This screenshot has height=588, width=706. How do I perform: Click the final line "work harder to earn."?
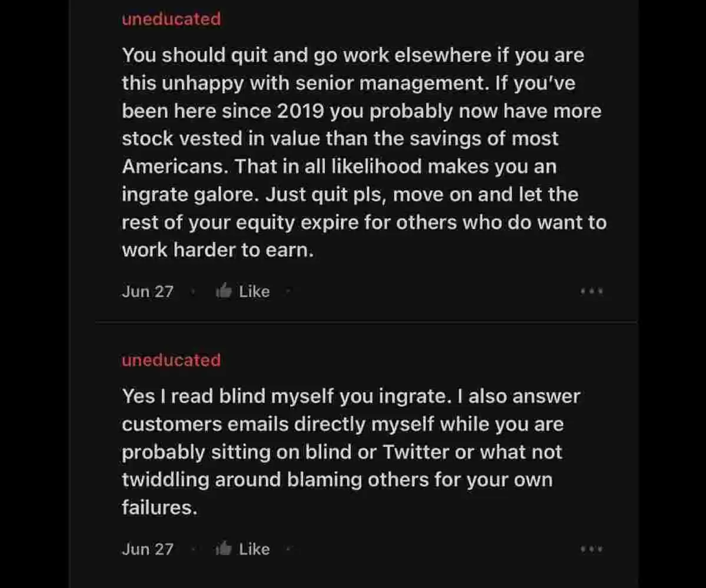218,250
